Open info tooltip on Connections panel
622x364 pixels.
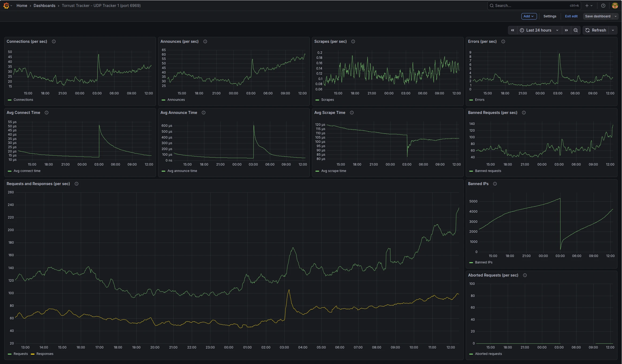(x=53, y=41)
